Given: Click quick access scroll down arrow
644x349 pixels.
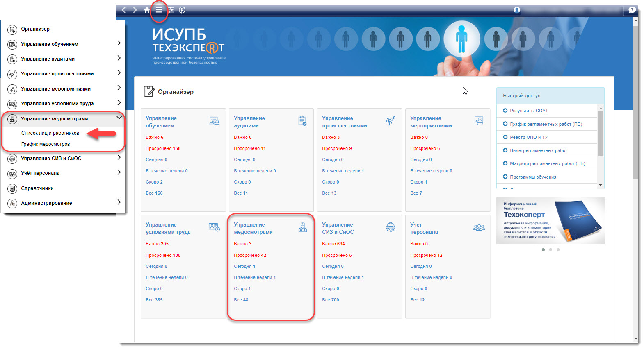Looking at the screenshot, I should (601, 185).
